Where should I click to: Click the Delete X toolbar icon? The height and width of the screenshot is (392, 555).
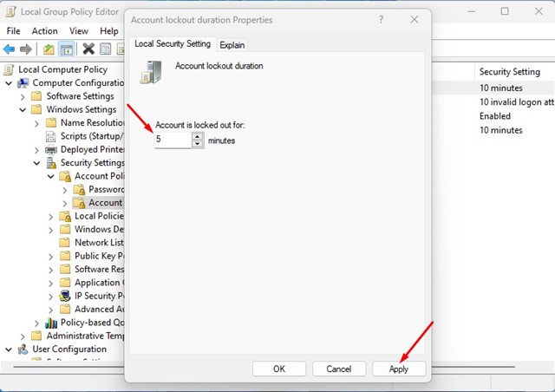(x=88, y=49)
